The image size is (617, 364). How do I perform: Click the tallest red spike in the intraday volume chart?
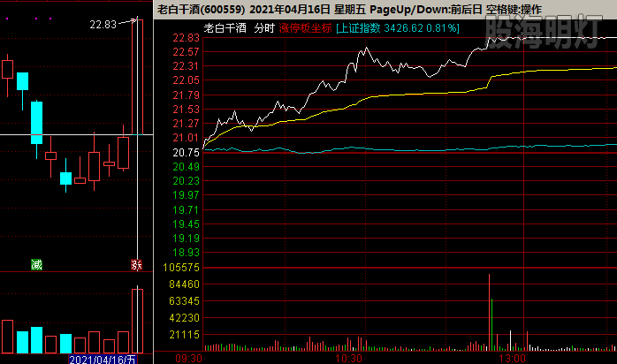point(489,313)
